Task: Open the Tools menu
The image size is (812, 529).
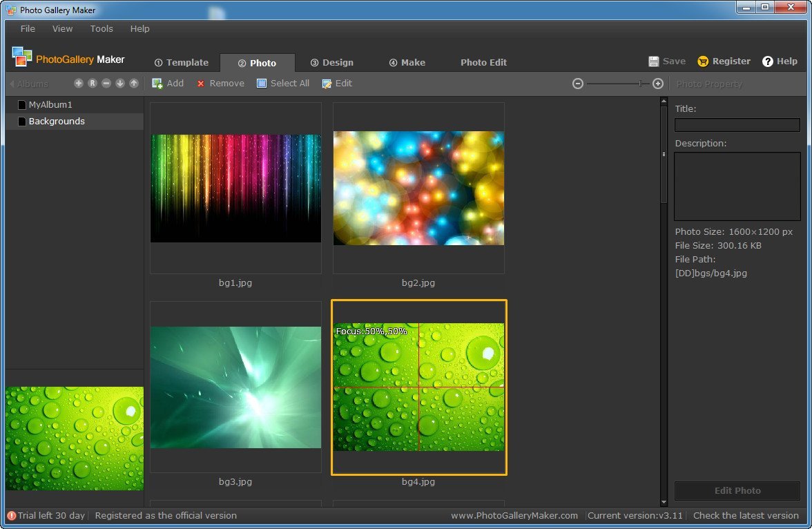Action: [101, 28]
